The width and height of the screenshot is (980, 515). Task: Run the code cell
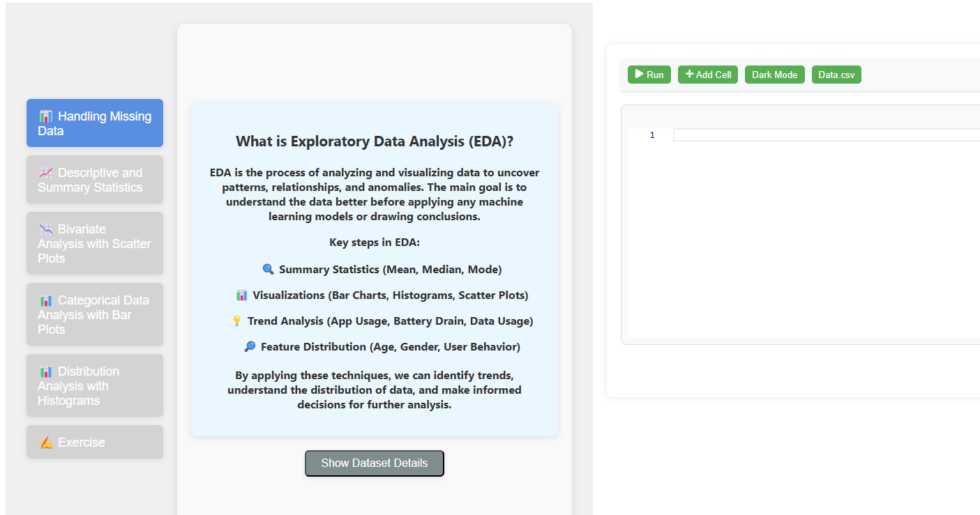click(x=649, y=75)
